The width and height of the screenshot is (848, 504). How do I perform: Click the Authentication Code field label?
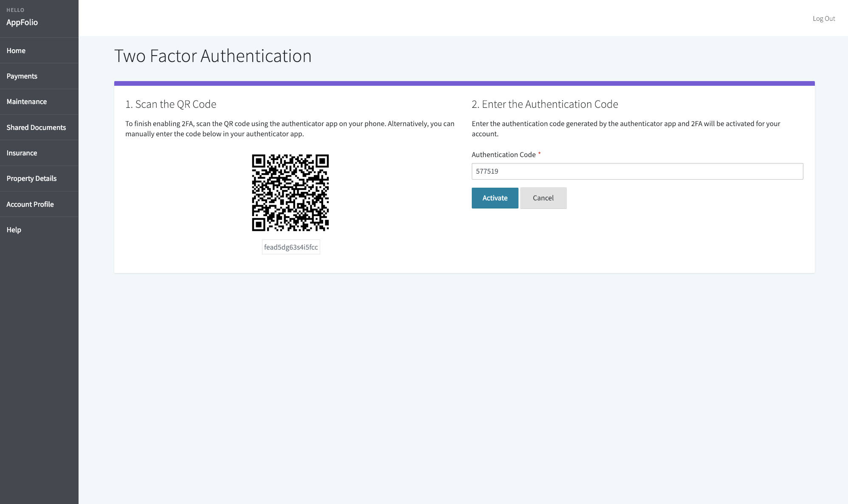[x=504, y=155]
